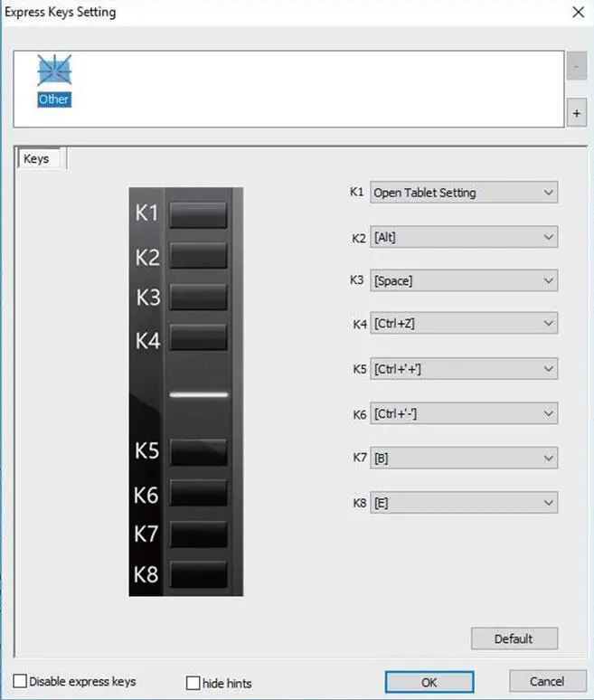Expand the K5 [Ctrl+'+'] dropdown
594x700 pixels.
(x=464, y=369)
